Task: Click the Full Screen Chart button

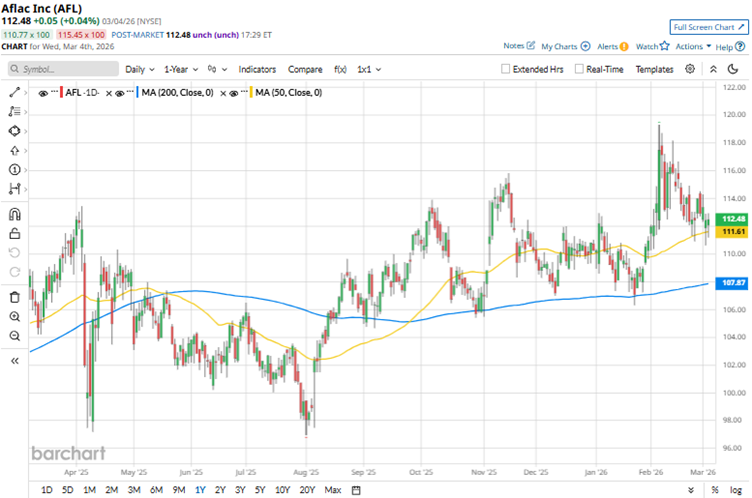Action: pos(706,27)
